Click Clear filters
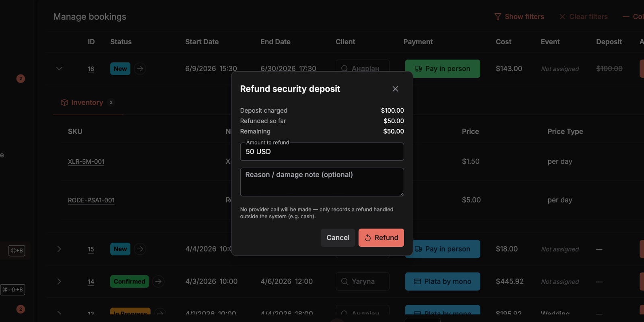Screen dimensions: 644x322 pos(583,17)
